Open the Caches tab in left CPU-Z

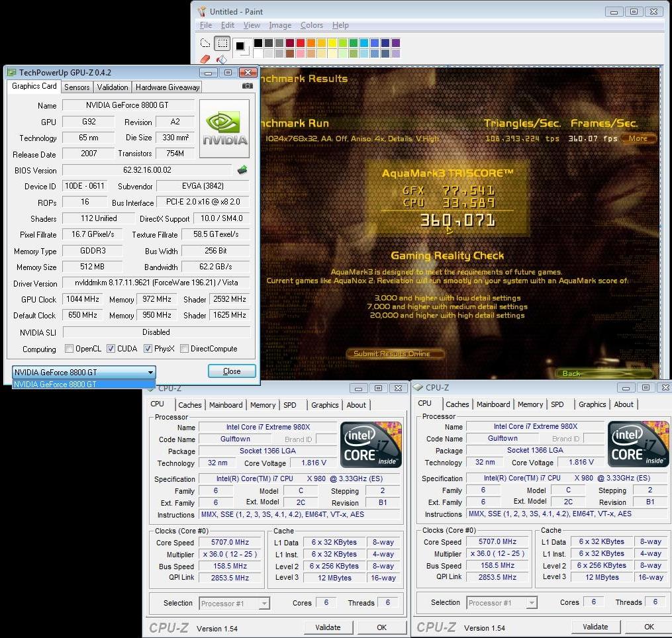coord(190,405)
